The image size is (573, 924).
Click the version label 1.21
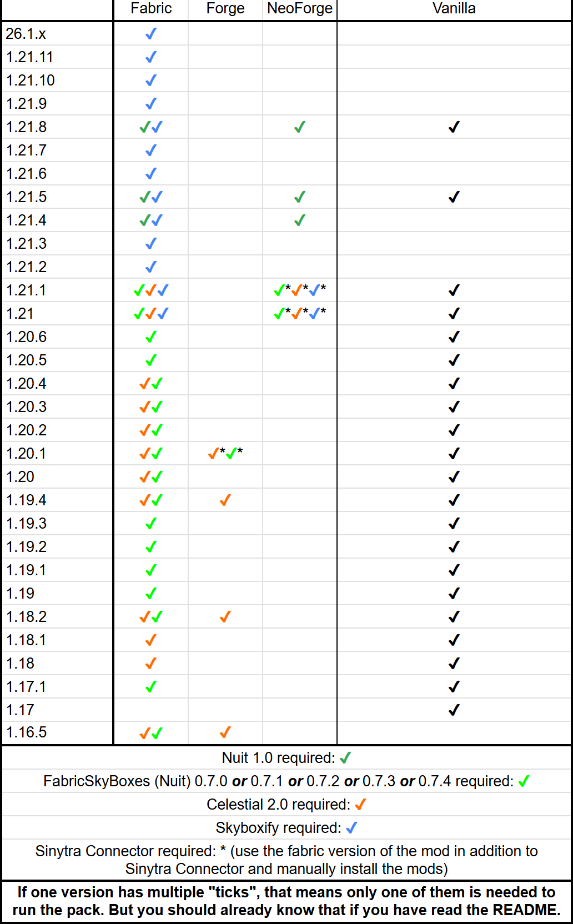click(20, 314)
